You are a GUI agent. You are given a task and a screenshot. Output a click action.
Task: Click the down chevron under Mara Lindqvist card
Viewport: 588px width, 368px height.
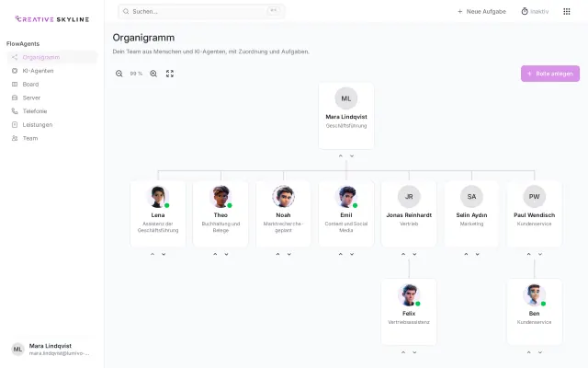[352, 155]
